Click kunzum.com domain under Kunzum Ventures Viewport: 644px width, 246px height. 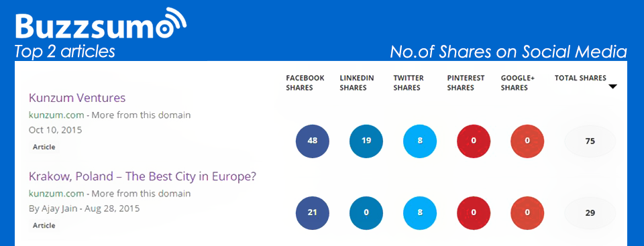[x=56, y=115]
